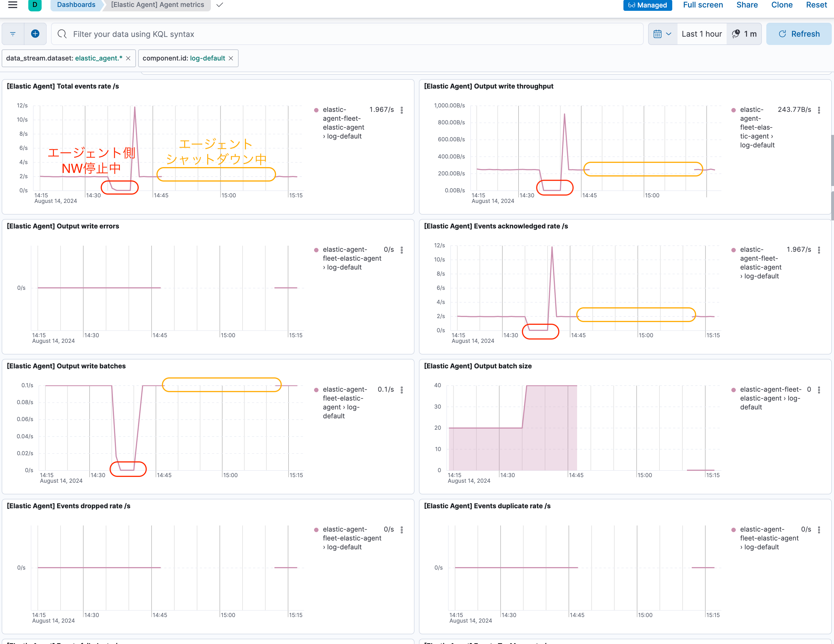This screenshot has width=834, height=644.
Task: Open options for Output write batches legend
Action: (x=402, y=390)
